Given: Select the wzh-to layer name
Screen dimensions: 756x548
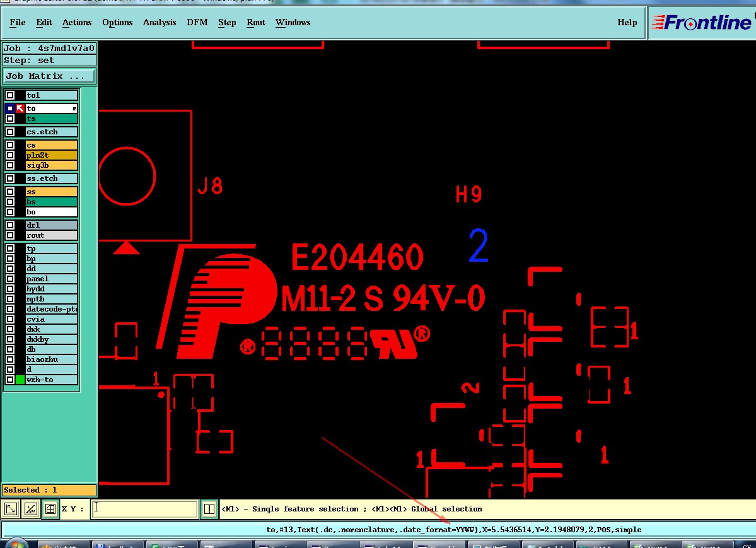Looking at the screenshot, I should (x=51, y=380).
